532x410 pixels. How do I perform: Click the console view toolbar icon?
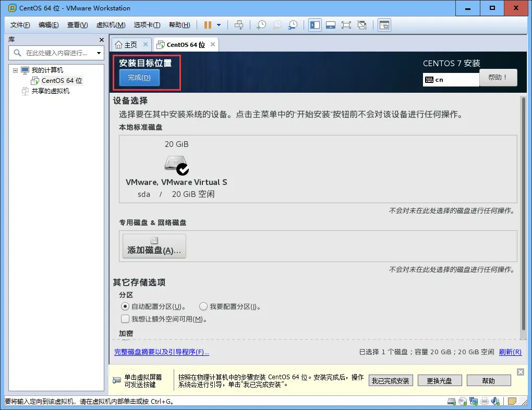point(384,24)
